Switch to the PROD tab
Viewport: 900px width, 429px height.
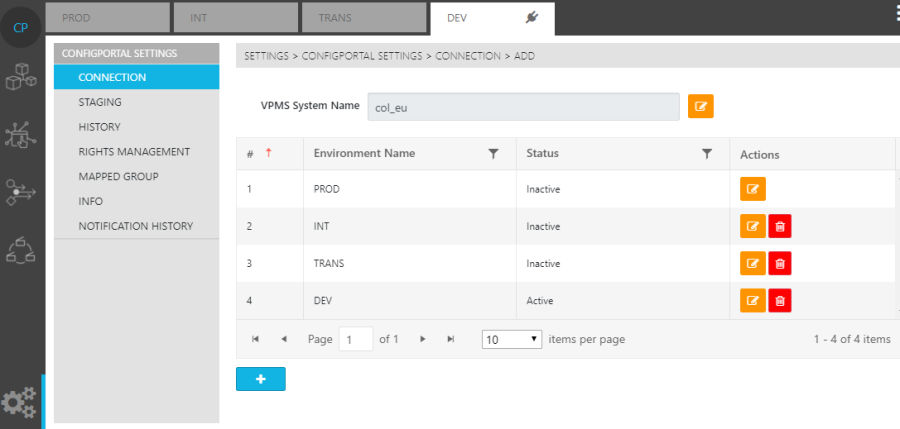107,18
